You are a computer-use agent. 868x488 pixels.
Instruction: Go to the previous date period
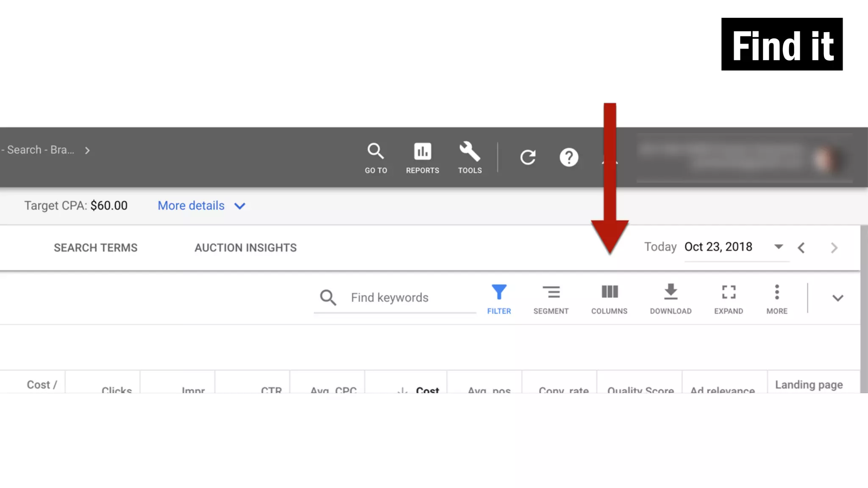pyautogui.click(x=801, y=248)
